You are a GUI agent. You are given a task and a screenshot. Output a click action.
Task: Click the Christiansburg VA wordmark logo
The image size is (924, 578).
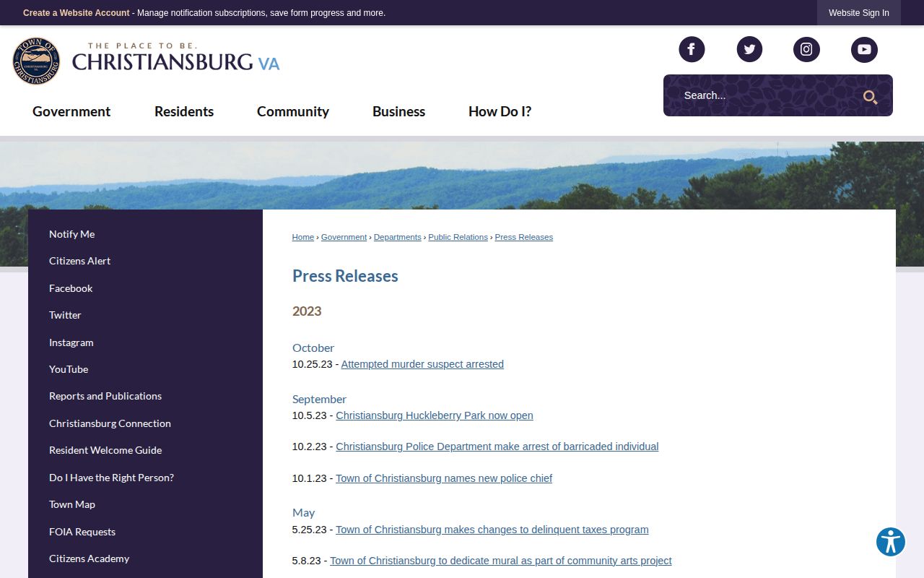(x=175, y=57)
